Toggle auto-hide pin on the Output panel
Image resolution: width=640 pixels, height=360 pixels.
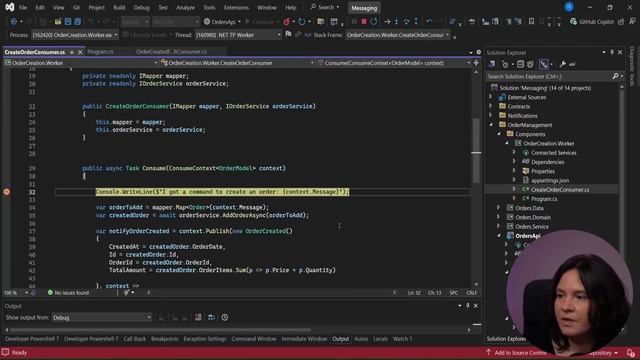point(468,305)
